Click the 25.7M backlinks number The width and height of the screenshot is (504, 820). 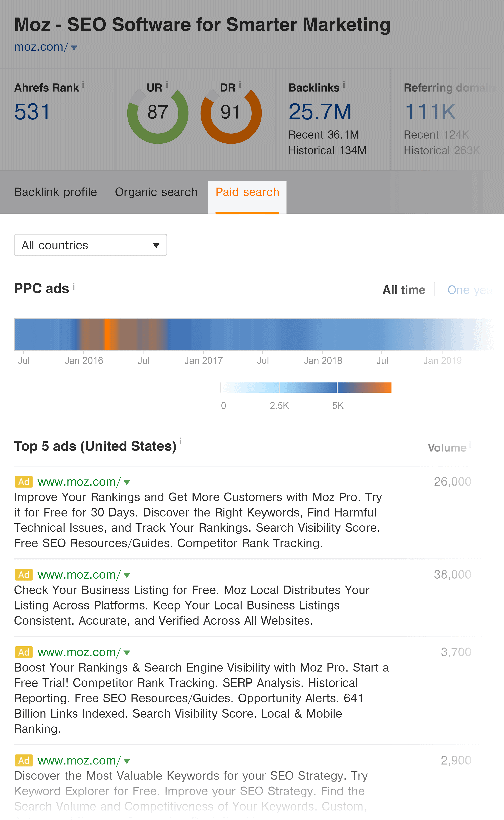click(x=320, y=111)
